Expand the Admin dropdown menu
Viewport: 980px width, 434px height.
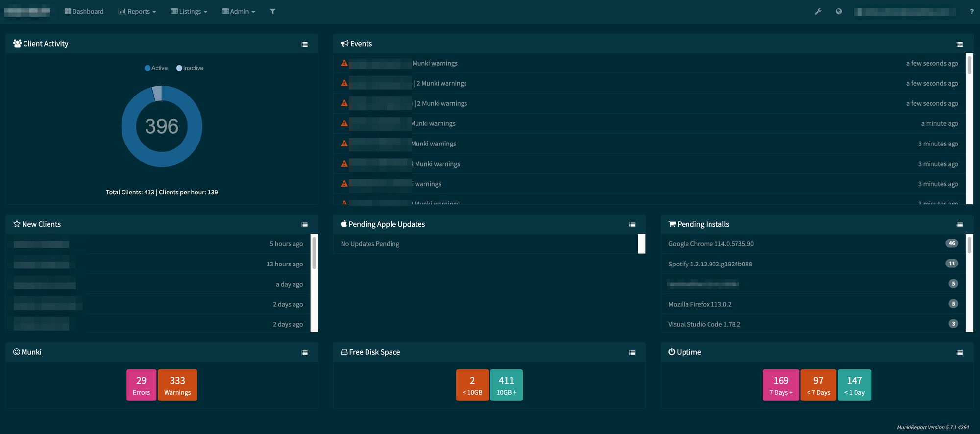point(239,11)
